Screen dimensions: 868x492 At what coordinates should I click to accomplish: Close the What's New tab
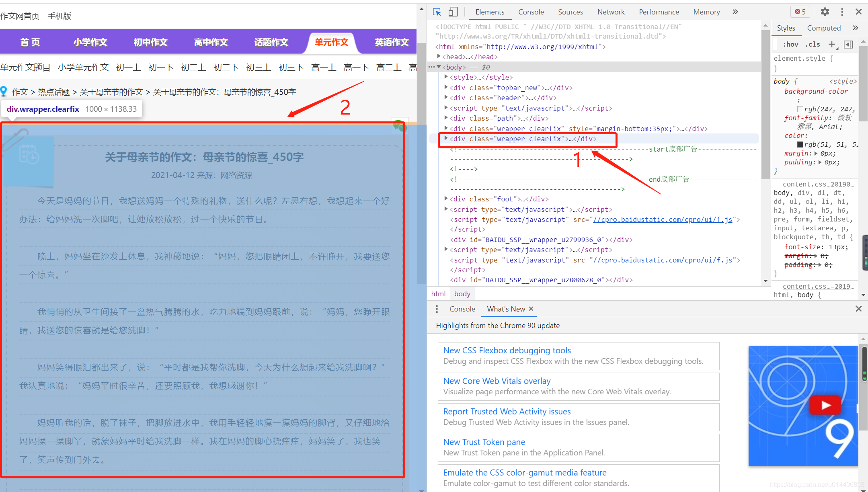coord(531,309)
